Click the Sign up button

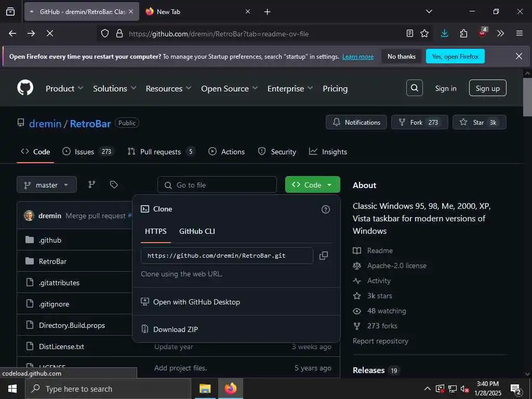coord(487,88)
